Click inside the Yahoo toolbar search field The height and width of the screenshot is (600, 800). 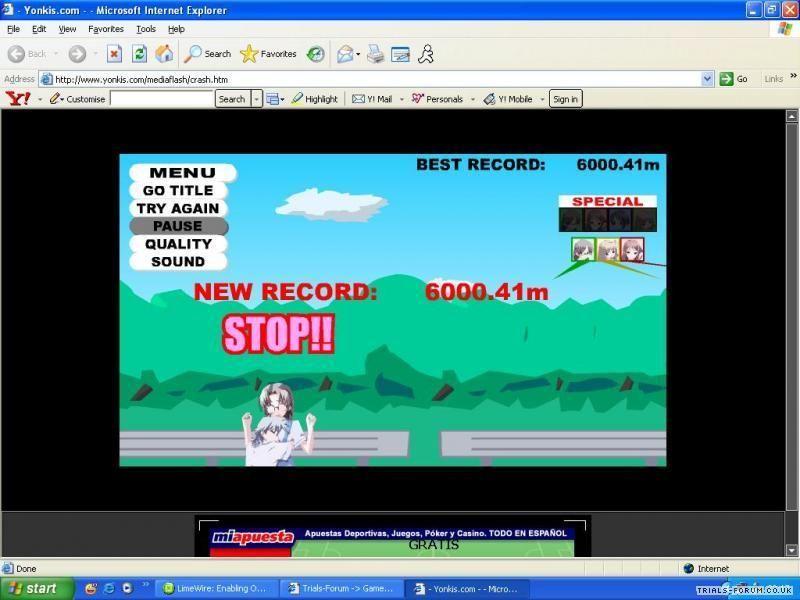click(162, 99)
